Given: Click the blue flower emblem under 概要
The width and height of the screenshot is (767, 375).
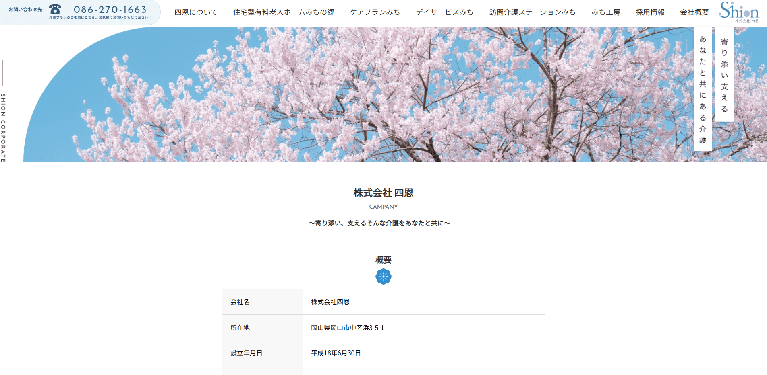Looking at the screenshot, I should [384, 277].
